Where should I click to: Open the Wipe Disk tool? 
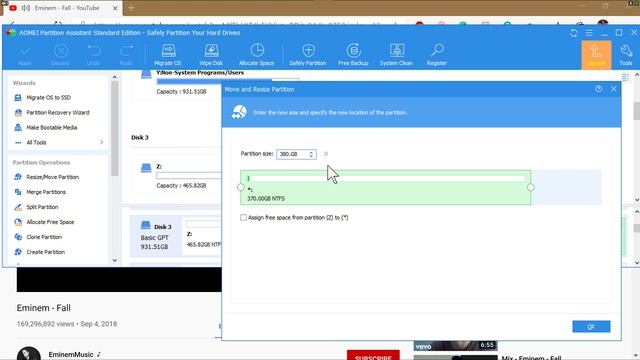[211, 55]
